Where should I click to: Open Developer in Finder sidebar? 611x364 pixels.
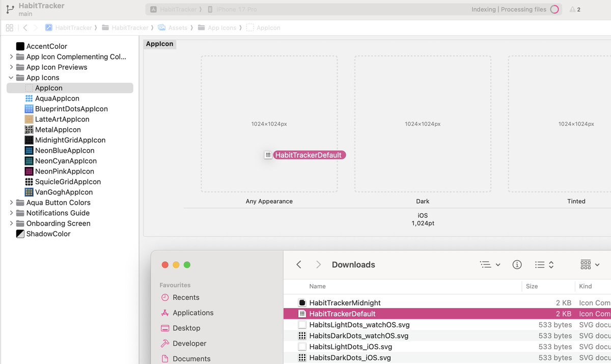[183, 343]
